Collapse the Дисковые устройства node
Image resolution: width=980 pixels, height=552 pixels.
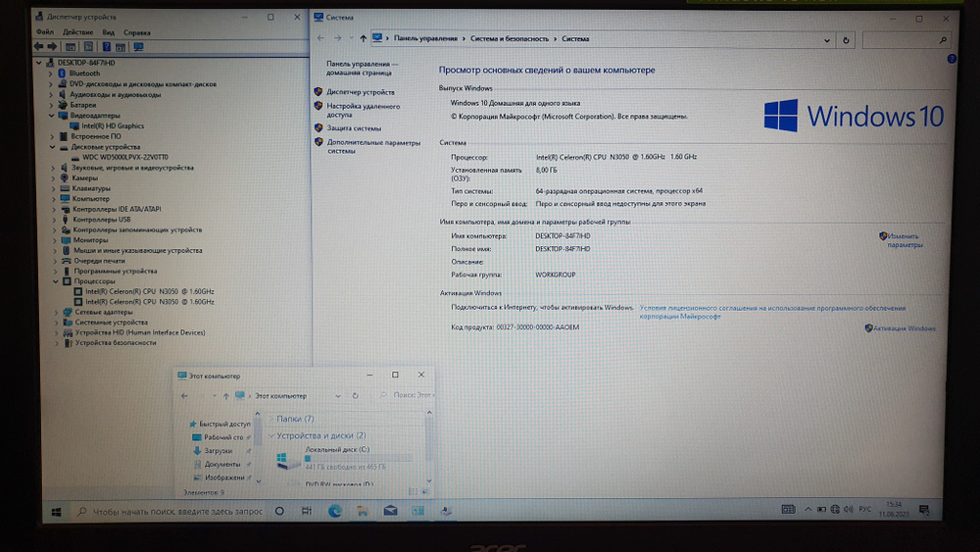(53, 147)
